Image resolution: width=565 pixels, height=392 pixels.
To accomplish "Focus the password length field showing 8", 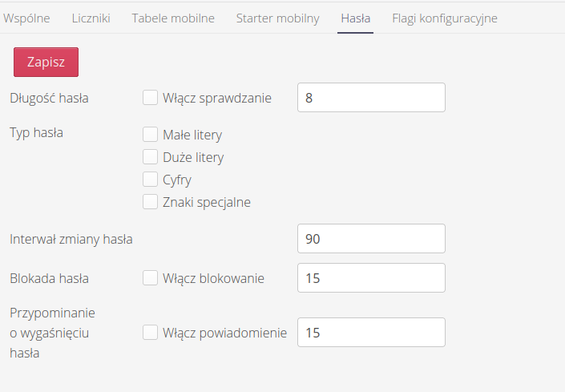I will pyautogui.click(x=370, y=98).
